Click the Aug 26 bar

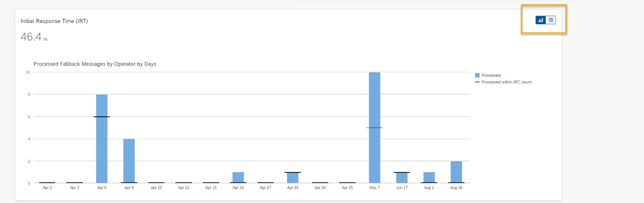click(x=456, y=172)
